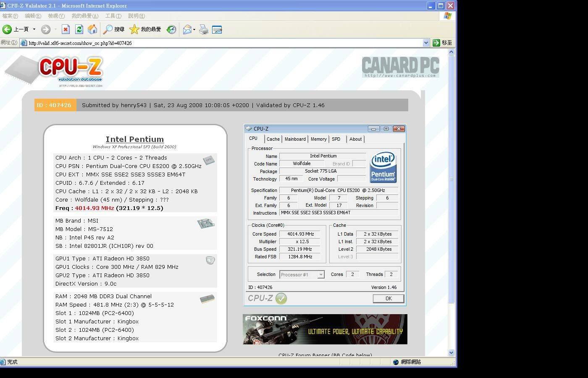Click the Stop loading red X icon
588x378 pixels.
pyautogui.click(x=66, y=29)
